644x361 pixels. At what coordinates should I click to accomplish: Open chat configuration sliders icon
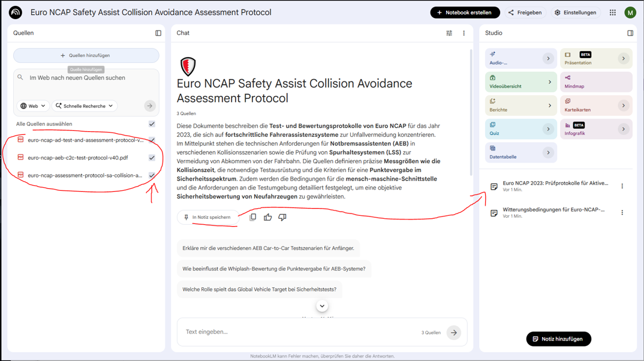(x=449, y=33)
